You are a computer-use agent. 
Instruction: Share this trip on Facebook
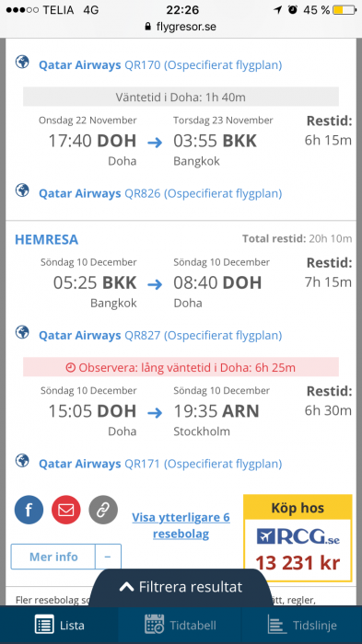[29, 510]
